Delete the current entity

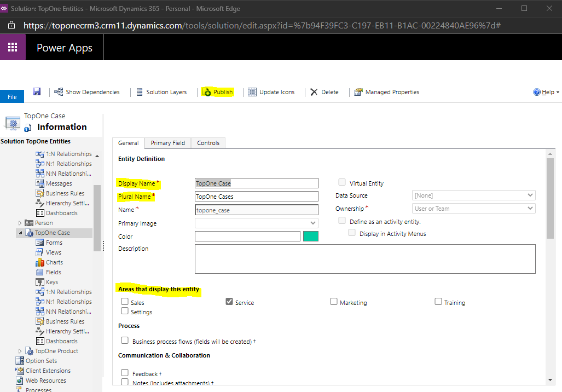(x=323, y=91)
